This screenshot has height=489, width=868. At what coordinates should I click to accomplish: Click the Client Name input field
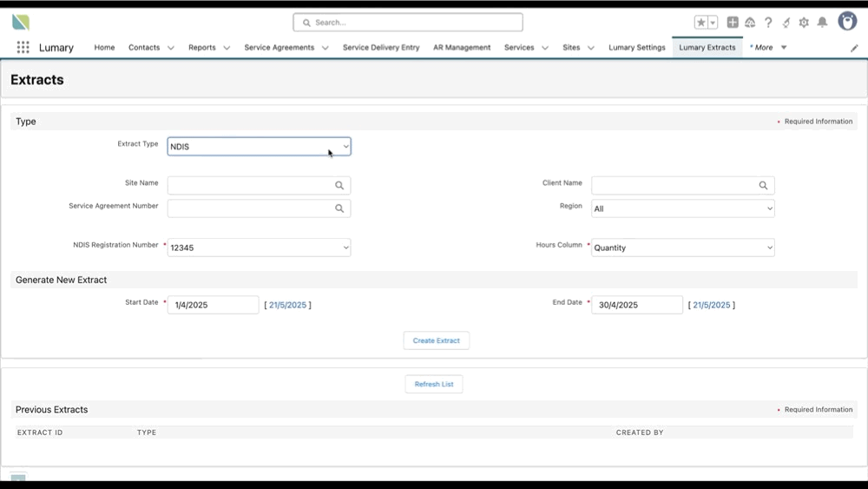click(x=683, y=186)
